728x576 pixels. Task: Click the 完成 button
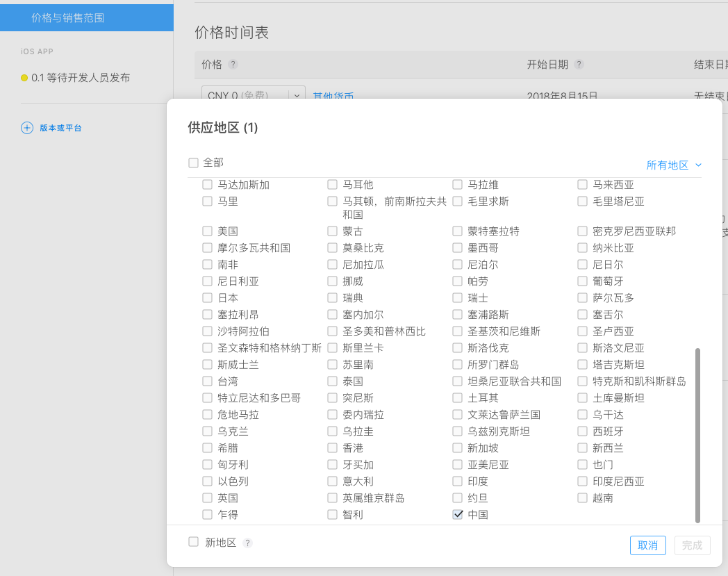pos(692,545)
